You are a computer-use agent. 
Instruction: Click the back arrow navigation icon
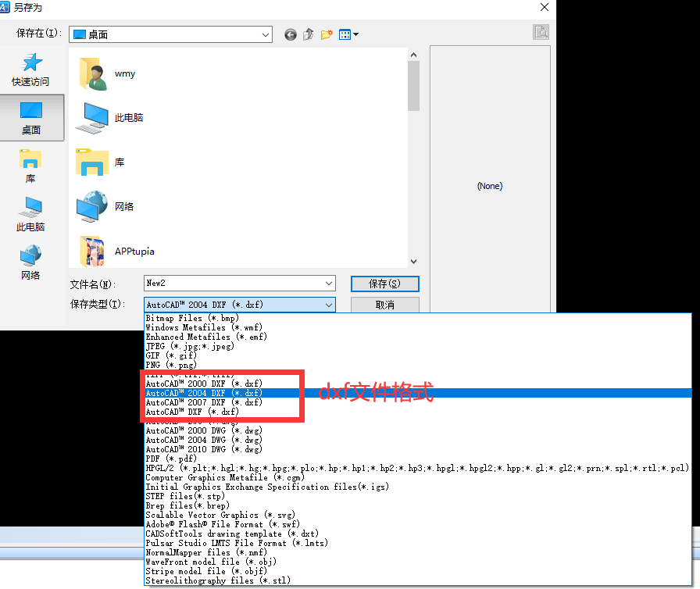(x=290, y=34)
